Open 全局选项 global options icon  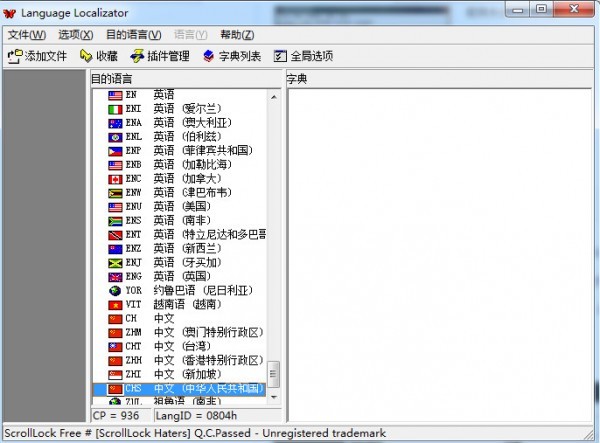tap(280, 56)
